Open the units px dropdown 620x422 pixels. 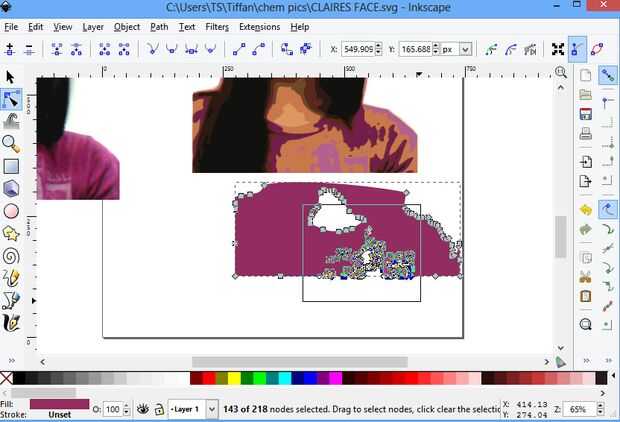465,49
